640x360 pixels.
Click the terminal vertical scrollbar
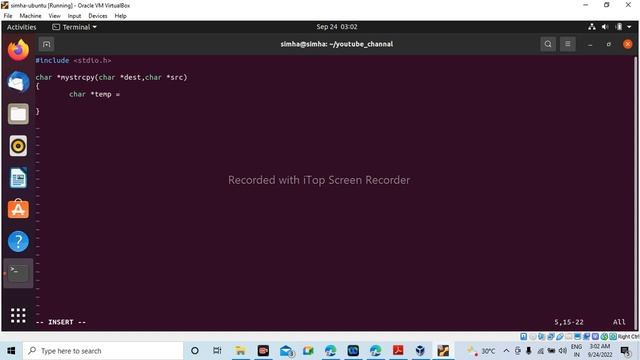pyautogui.click(x=635, y=192)
